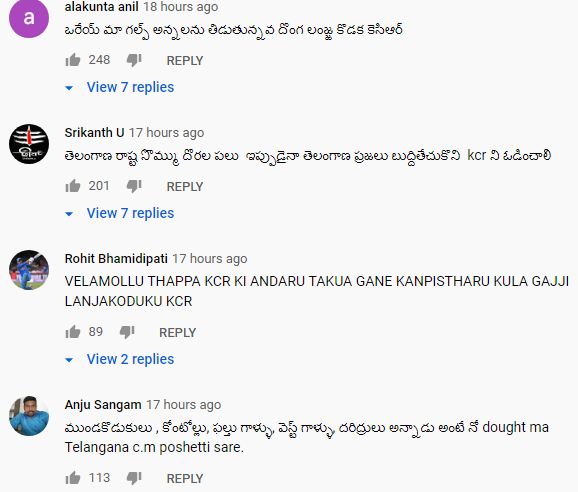Reply to Rohit Bhamidipati's comment
Screen dimensions: 578x492
pos(177,332)
